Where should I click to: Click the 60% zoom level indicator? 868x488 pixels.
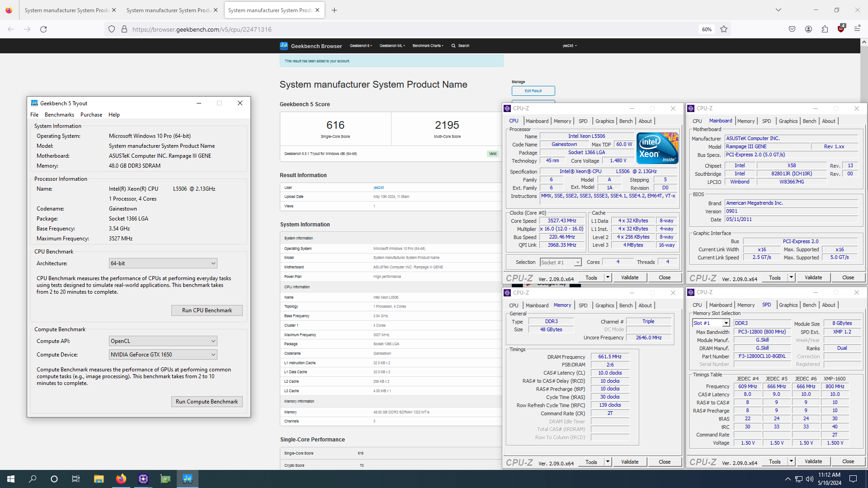click(x=707, y=29)
